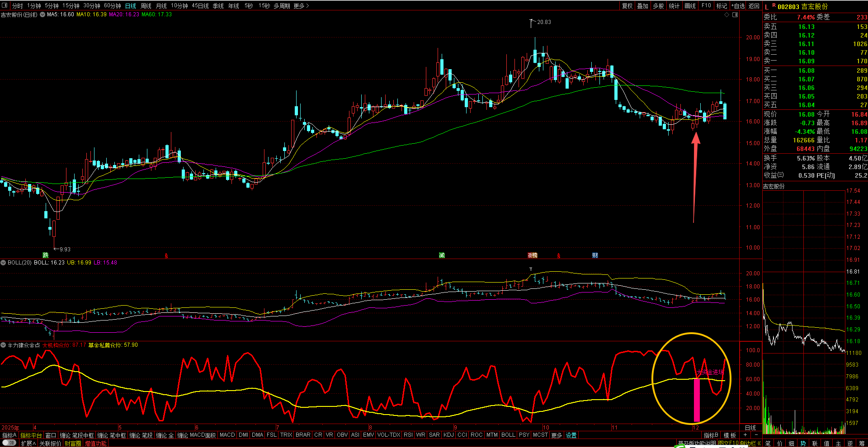Click the 复权 button
868x448 pixels.
627,6
